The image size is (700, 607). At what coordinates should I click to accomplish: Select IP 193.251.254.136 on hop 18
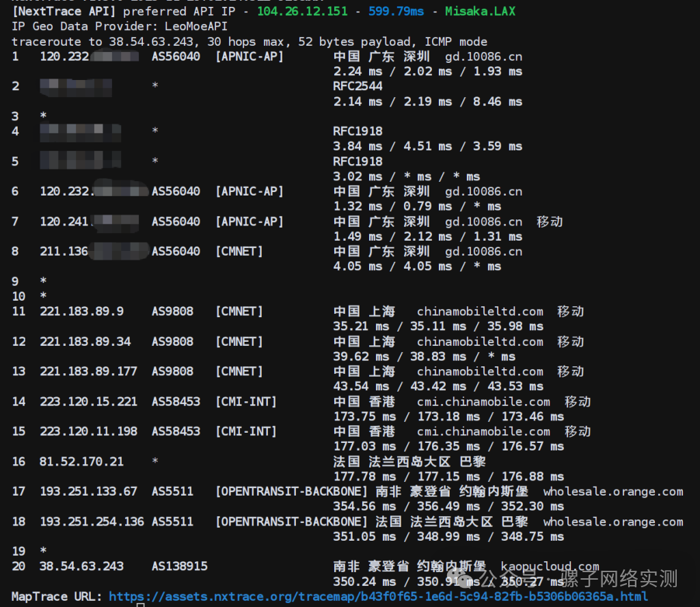click(92, 522)
